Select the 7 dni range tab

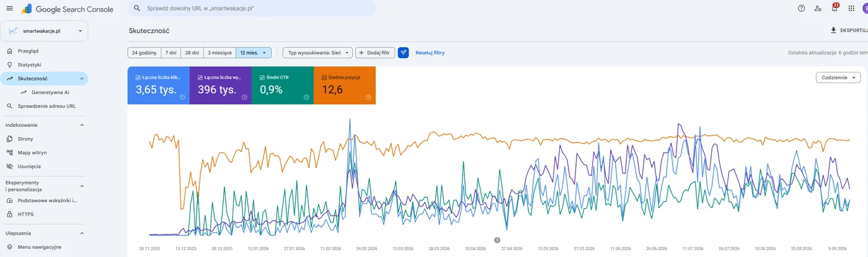170,53
